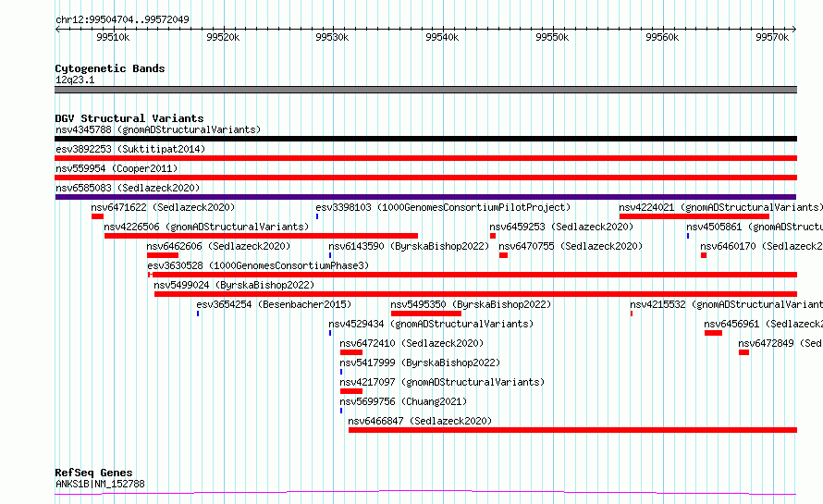Open nsv6462606 (Sedlazeck2020) label
This screenshot has width=823, height=504.
[218, 246]
